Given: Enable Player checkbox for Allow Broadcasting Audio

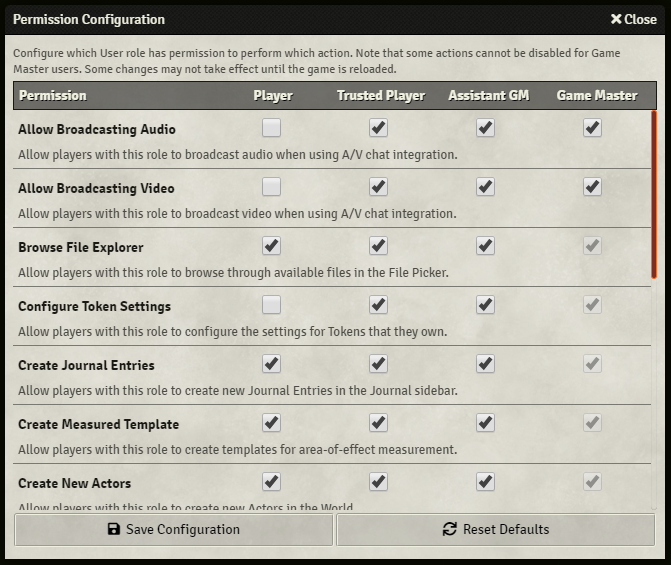Looking at the screenshot, I should [271, 128].
